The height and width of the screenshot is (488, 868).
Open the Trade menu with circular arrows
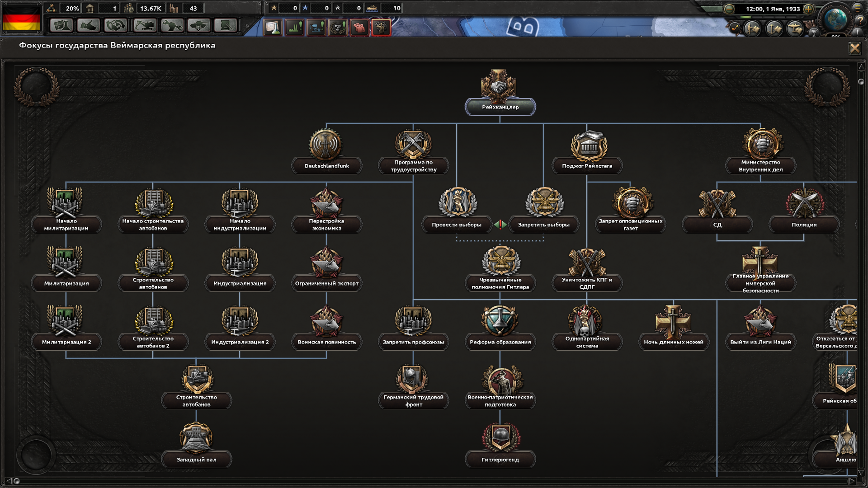(116, 26)
